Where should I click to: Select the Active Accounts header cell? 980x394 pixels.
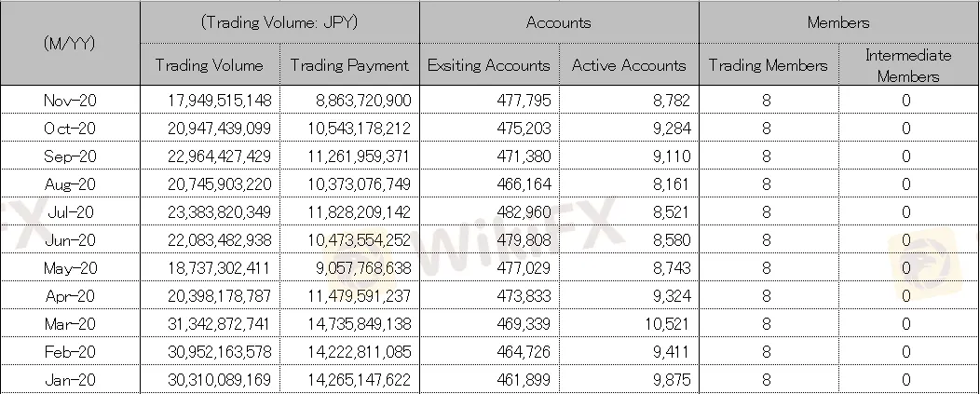tap(629, 65)
